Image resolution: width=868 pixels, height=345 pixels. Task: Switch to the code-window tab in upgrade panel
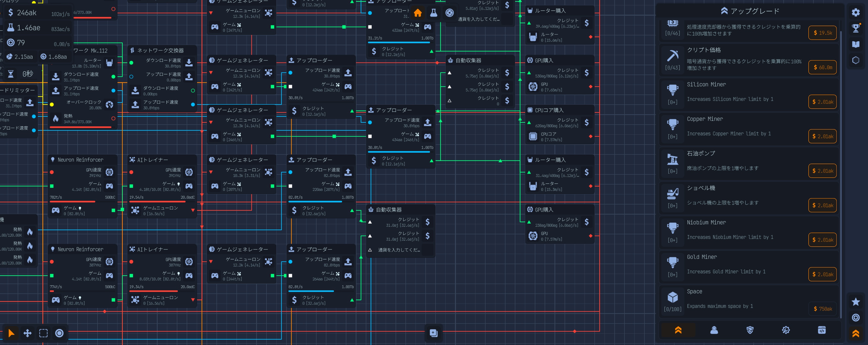tap(822, 330)
